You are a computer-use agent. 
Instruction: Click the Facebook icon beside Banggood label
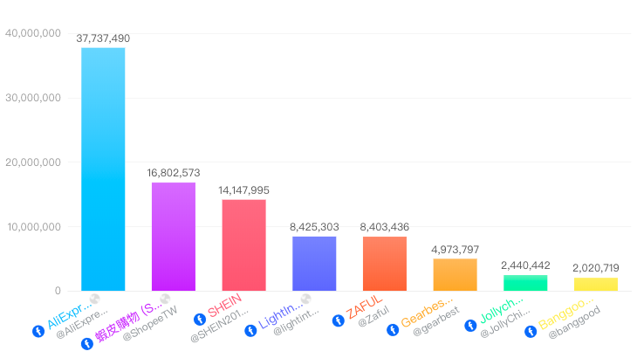(x=529, y=332)
